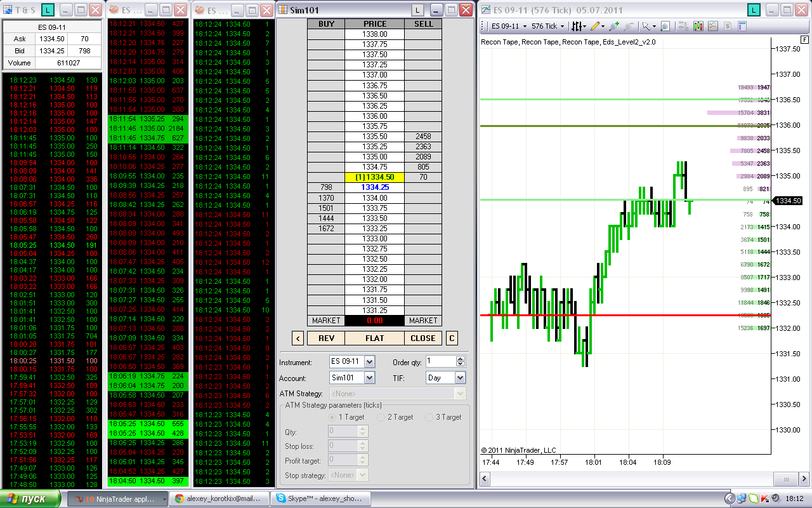812x508 pixels.
Task: Click buy size 1672 at 1333.25
Action: pyautogui.click(x=326, y=229)
